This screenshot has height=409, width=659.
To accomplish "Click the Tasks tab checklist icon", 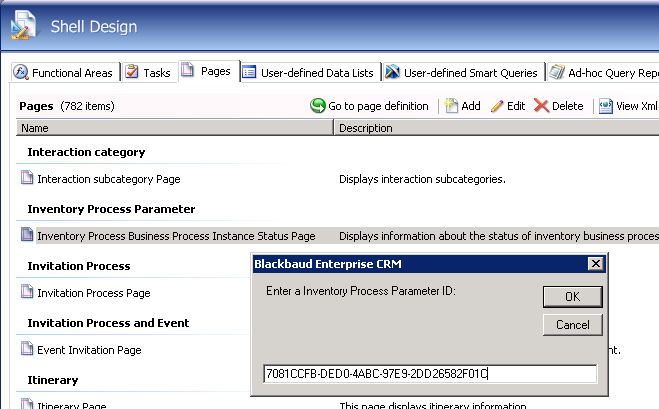I will pos(132,71).
